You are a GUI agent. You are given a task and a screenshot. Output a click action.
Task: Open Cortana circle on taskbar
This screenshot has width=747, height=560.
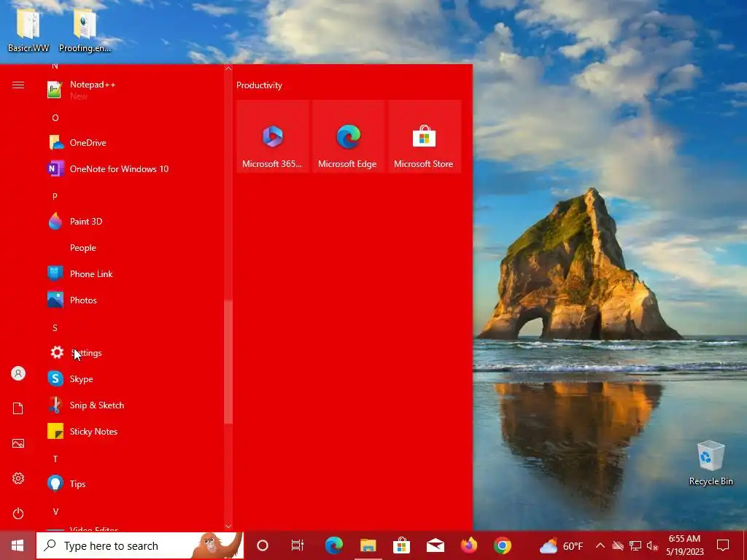click(x=263, y=545)
